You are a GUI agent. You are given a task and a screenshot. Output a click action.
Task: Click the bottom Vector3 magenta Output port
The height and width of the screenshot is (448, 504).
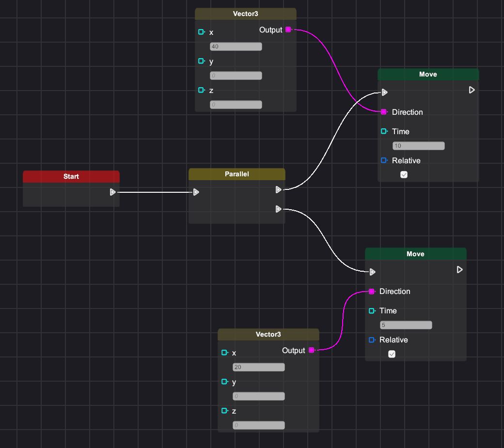[311, 350]
